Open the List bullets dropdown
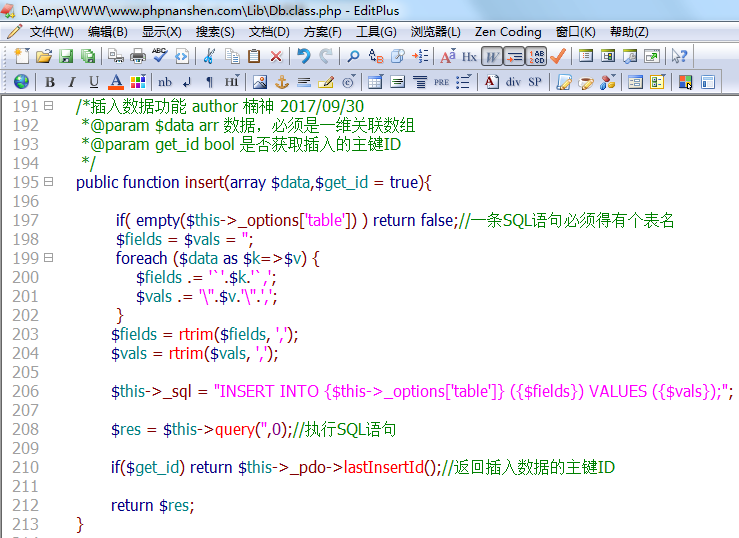 point(463,82)
